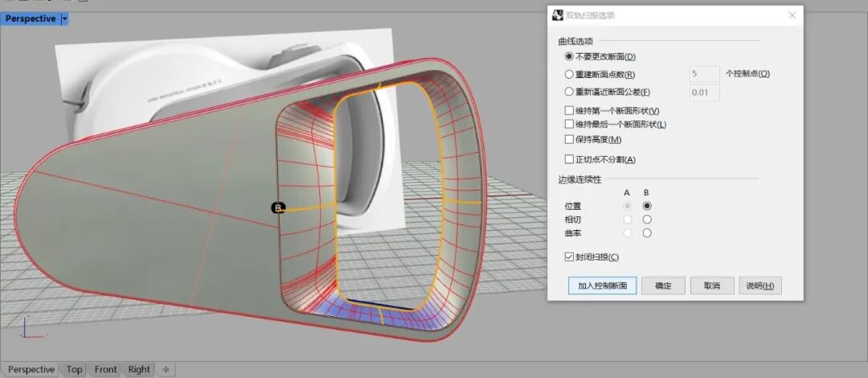Cancel the dialog with 取消 button
Viewport: 868px width, 378px height.
pyautogui.click(x=712, y=286)
